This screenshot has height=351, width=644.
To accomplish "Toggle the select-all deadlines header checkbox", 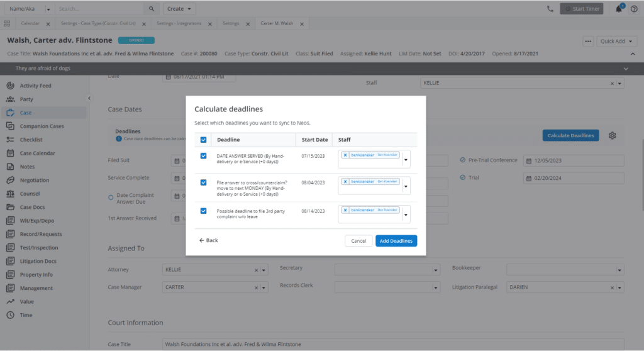I will pos(203,140).
